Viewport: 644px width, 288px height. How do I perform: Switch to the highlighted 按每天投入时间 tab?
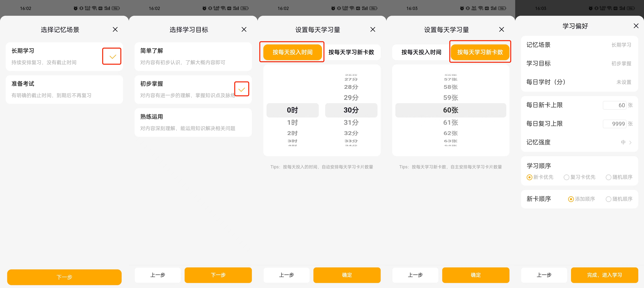(x=292, y=52)
